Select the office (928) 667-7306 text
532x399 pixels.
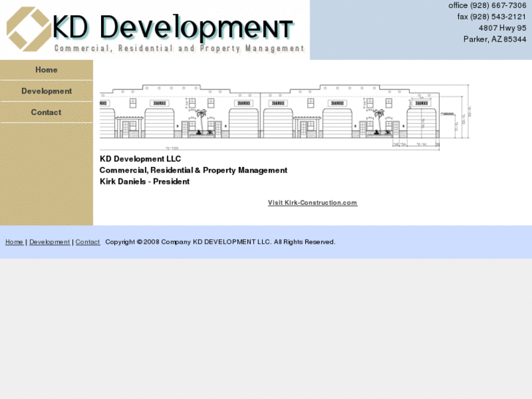[487, 6]
